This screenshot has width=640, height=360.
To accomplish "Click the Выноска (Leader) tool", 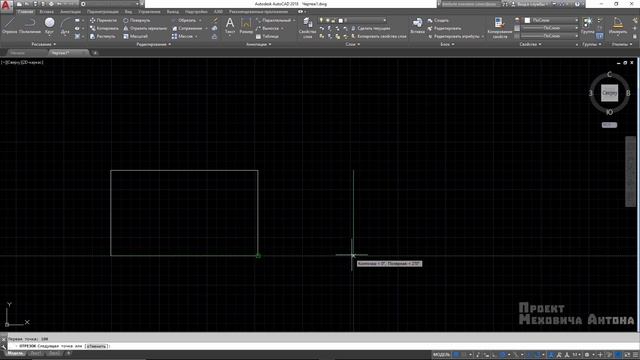I will pyautogui.click(x=267, y=28).
